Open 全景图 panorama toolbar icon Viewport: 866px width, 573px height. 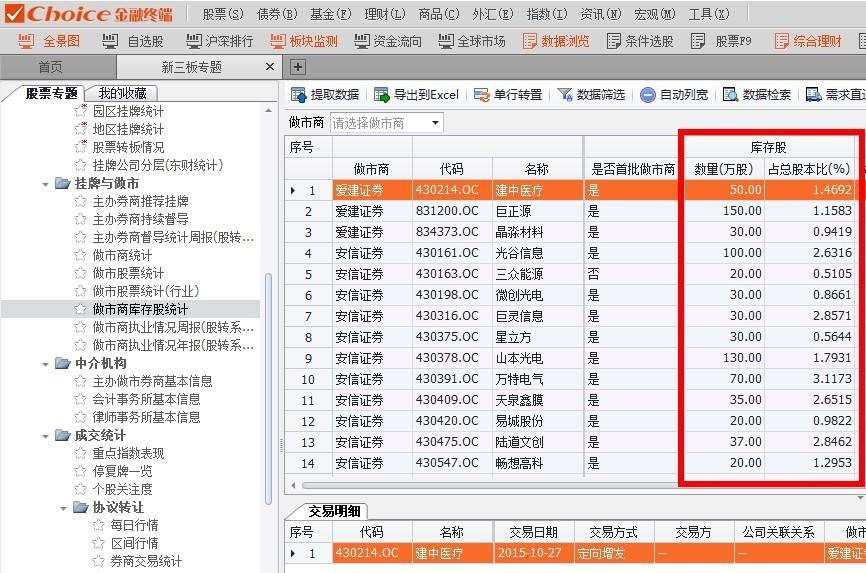click(49, 41)
